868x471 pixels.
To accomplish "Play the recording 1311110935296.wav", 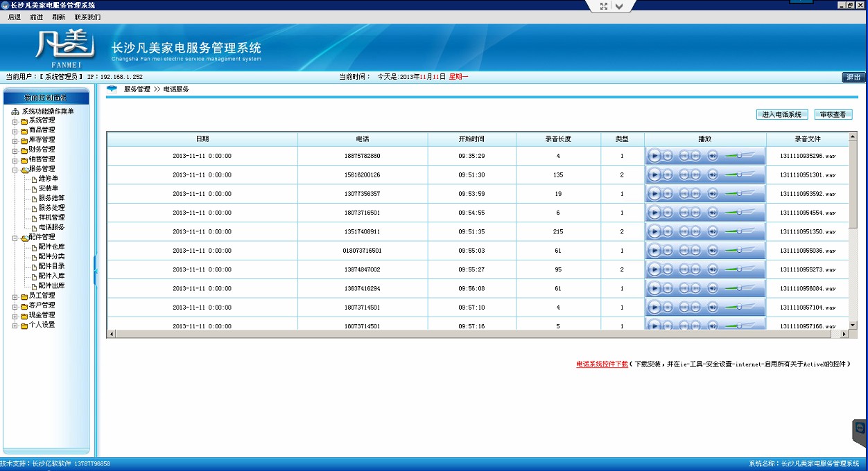I will click(654, 156).
